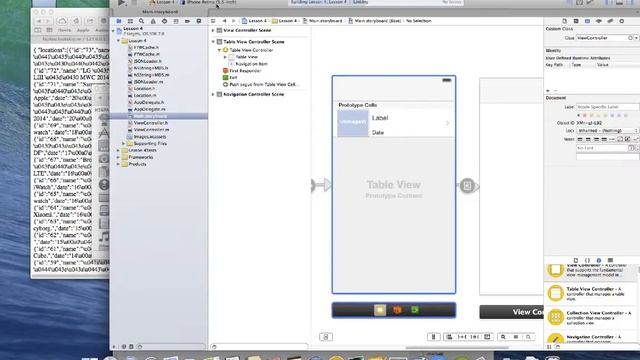Click the Run (play) button in Xcode toolbar
Image resolution: width=640 pixels, height=360 pixels.
(x=122, y=2)
